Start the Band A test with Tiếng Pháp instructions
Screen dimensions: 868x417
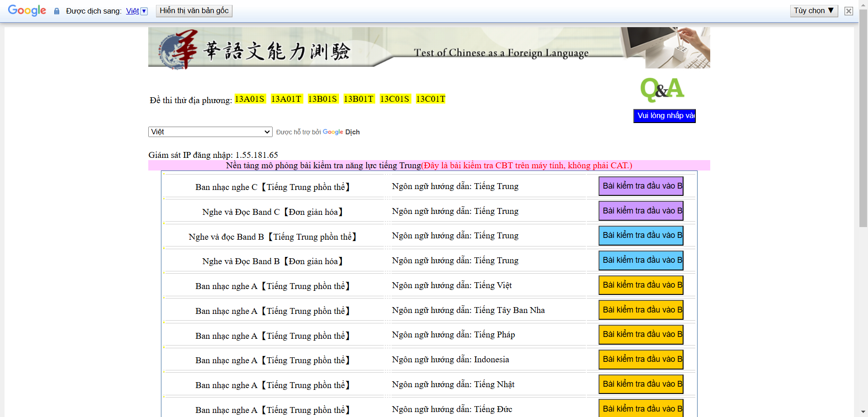(x=641, y=334)
